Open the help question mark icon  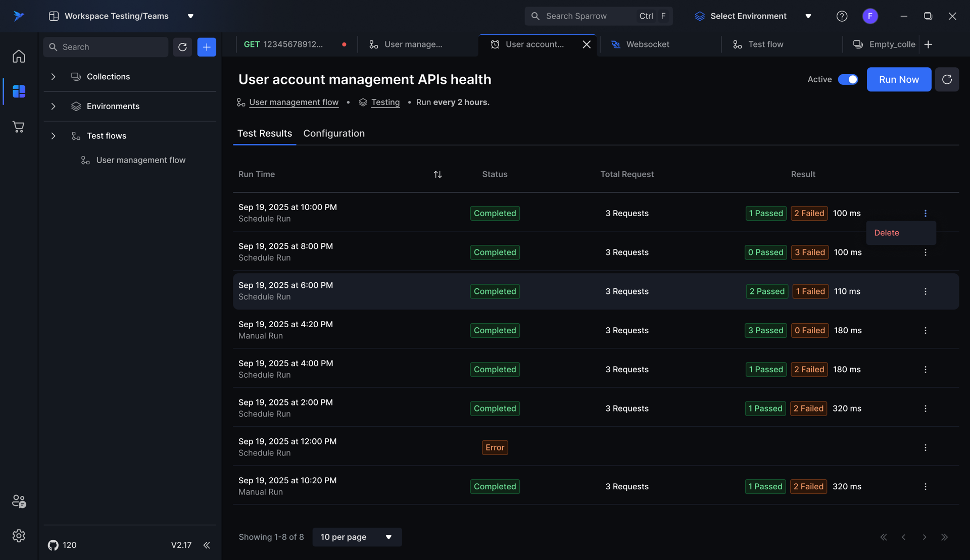(x=842, y=16)
